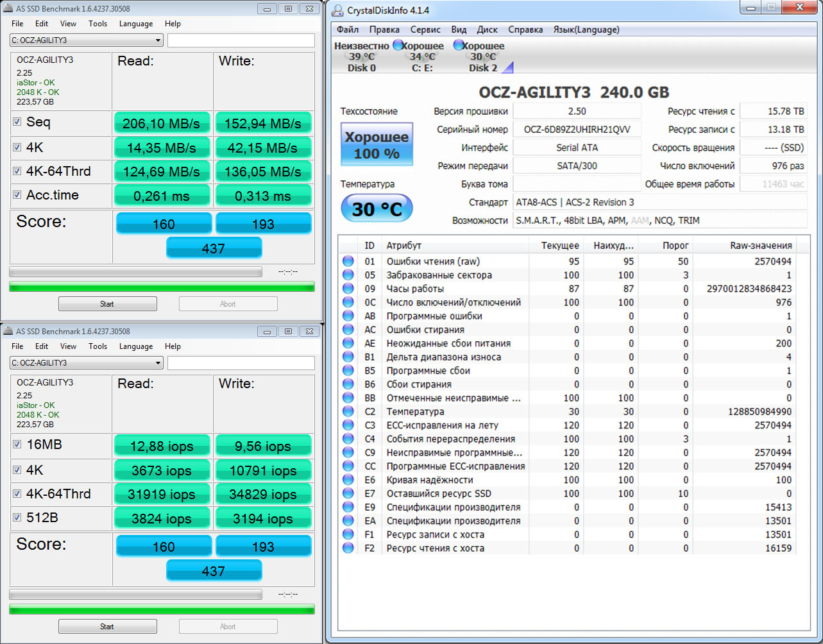
Task: Click the status orb beside Ошибки стирания
Action: 348,329
